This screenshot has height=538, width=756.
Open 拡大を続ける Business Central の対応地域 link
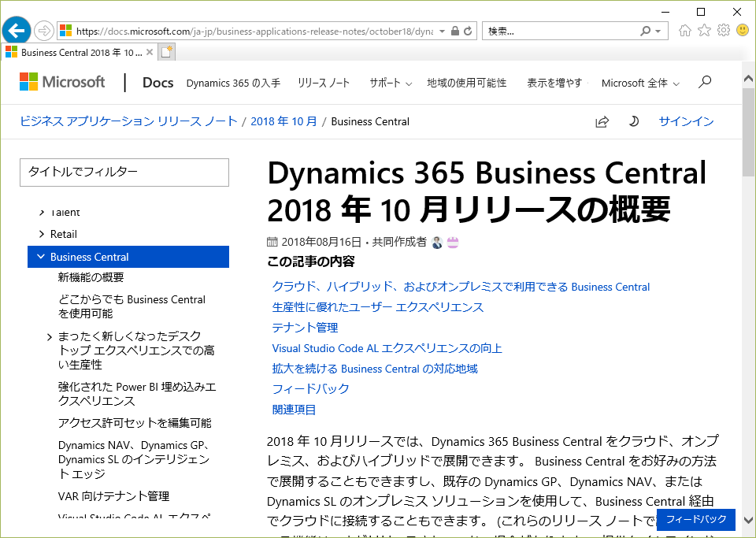point(375,369)
